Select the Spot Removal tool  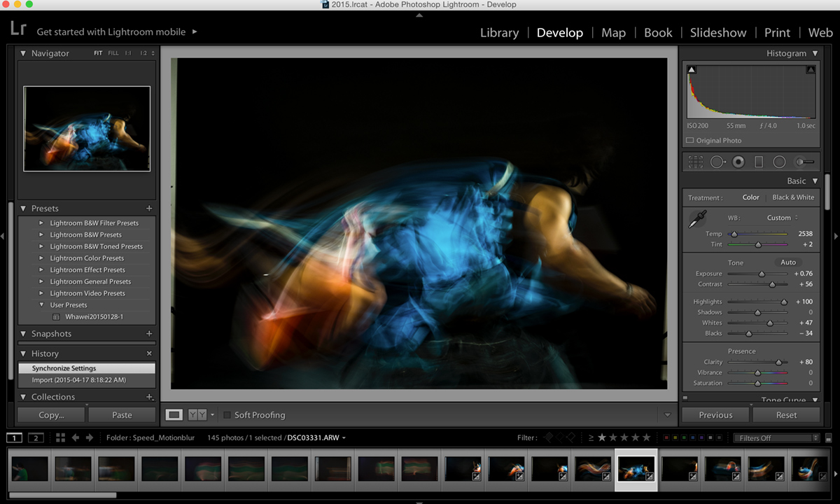coord(717,162)
